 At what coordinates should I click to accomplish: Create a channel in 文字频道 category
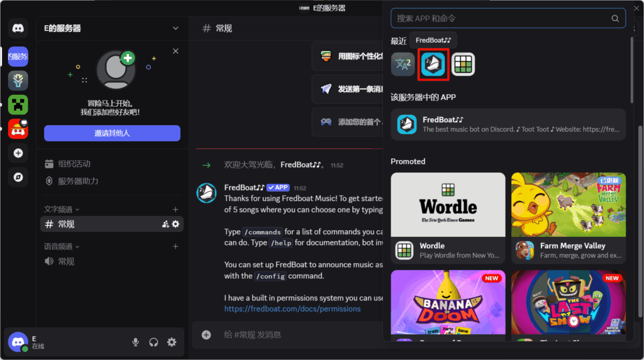click(175, 209)
